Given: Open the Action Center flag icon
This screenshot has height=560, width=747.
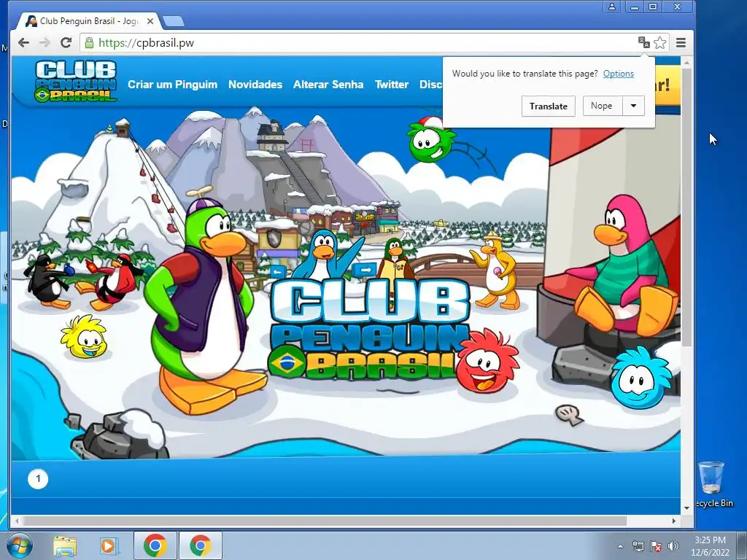Looking at the screenshot, I should (x=656, y=546).
